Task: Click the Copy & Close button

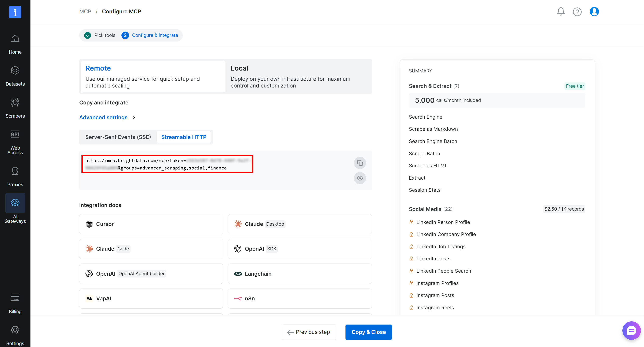Action: point(369,332)
